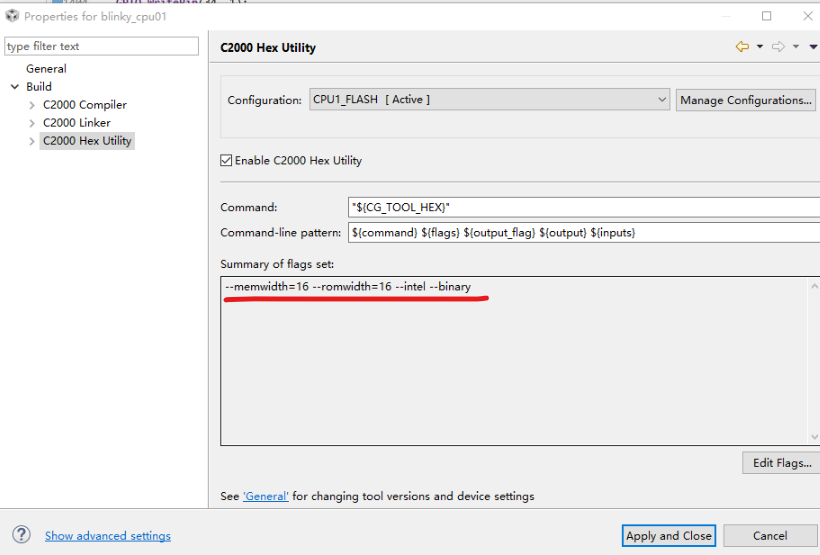
Task: Open the forward history dropdown arrow
Action: 796,47
